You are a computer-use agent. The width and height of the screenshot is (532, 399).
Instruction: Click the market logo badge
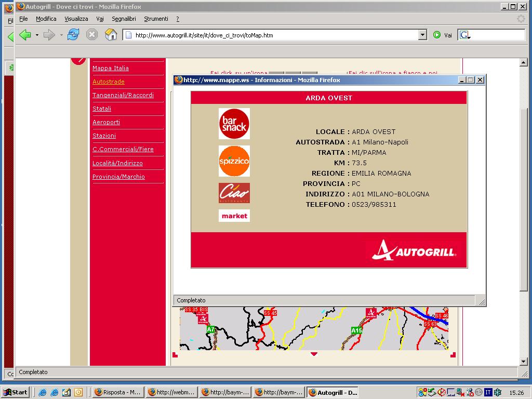234,216
